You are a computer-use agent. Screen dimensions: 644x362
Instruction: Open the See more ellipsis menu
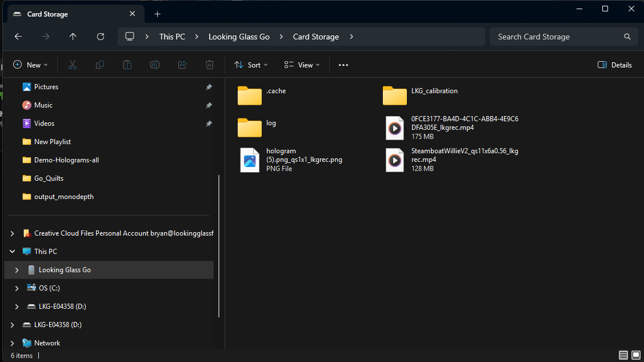click(343, 65)
